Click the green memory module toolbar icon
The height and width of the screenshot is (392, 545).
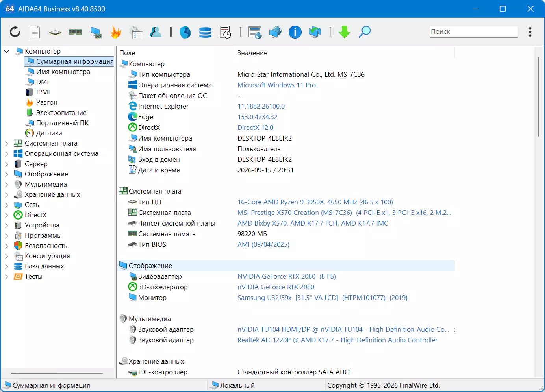tap(75, 32)
